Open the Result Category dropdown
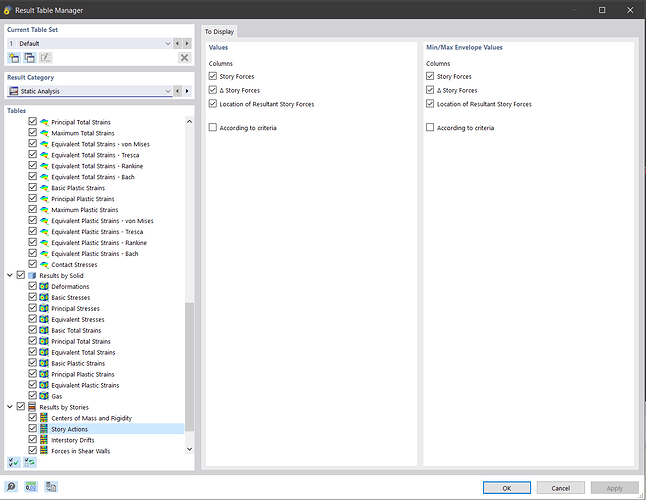This screenshot has width=646, height=500. tap(167, 91)
